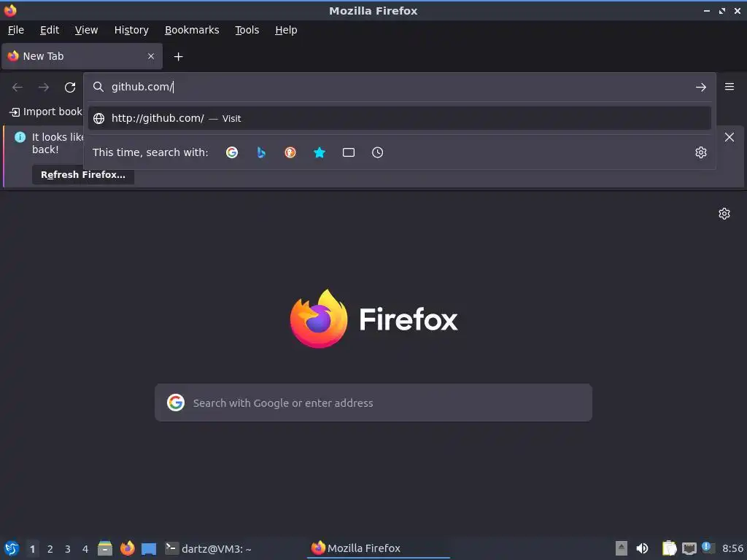Search with DuckDuckGo icon
The image size is (747, 560).
pos(290,152)
